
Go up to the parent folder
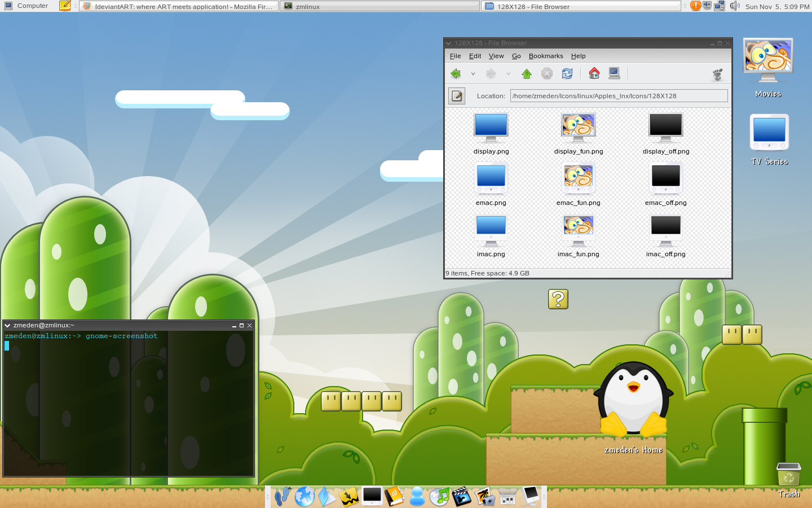tap(527, 73)
